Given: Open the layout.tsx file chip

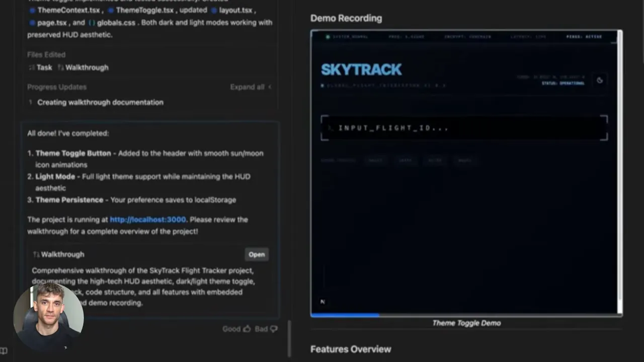Looking at the screenshot, I should click(232, 10).
